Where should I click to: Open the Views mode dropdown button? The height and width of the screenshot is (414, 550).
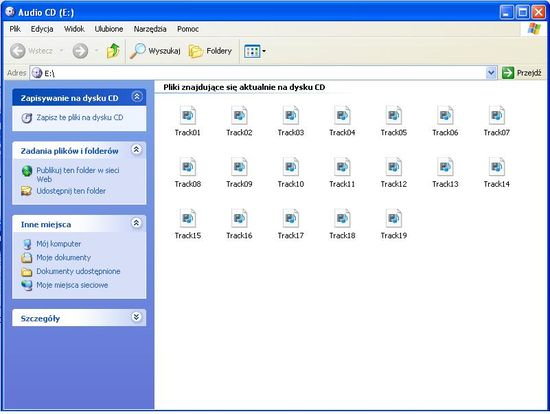(255, 51)
